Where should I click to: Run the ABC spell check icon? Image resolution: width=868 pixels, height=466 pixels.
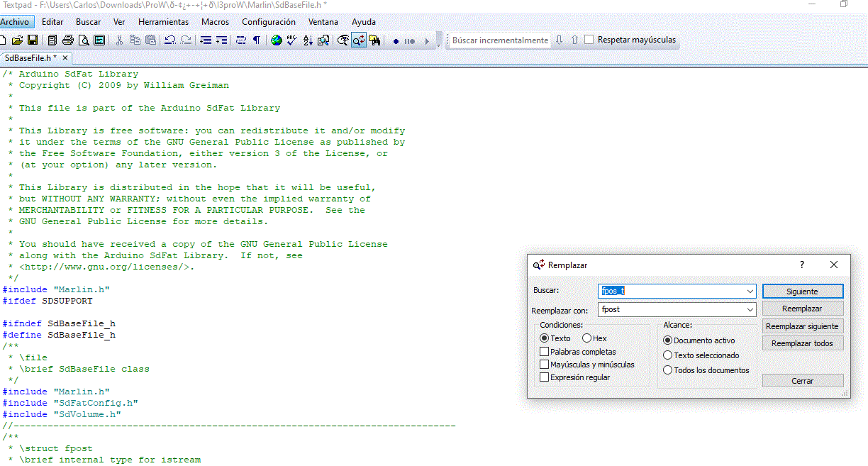[291, 40]
